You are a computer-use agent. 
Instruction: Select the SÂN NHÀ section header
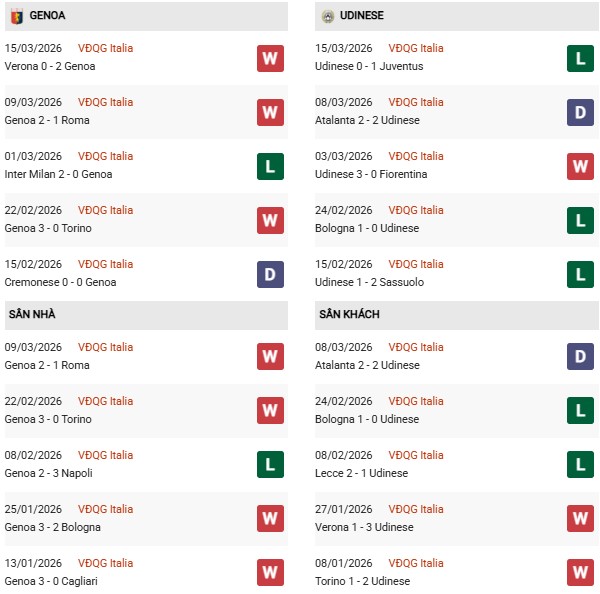tap(32, 314)
